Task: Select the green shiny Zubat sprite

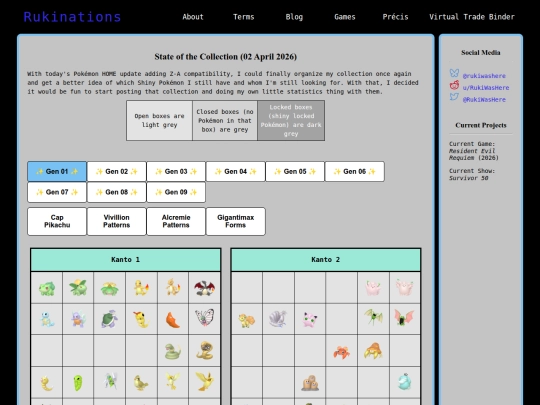Action: pyautogui.click(x=373, y=317)
